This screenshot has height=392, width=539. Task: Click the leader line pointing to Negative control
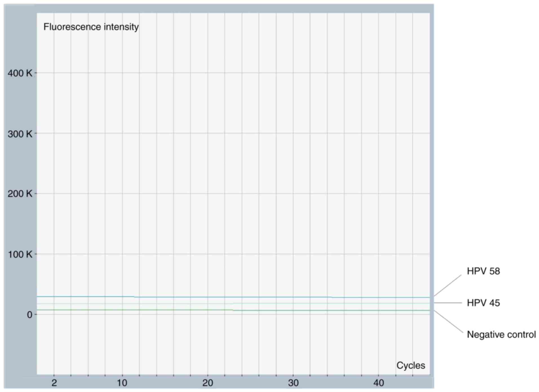tap(448, 322)
